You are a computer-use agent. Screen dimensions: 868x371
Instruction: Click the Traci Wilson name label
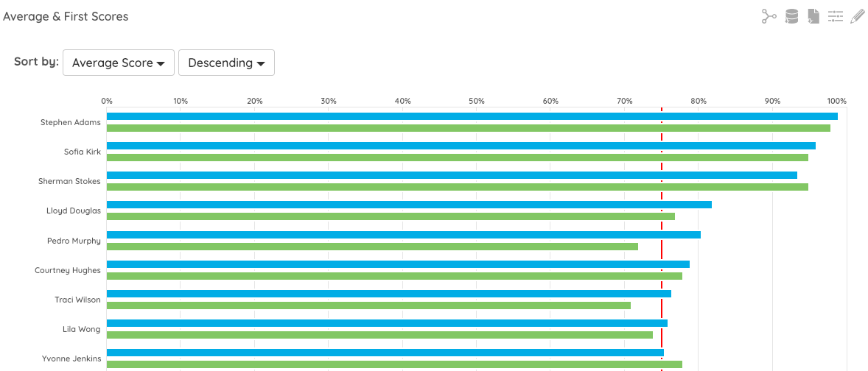pos(77,300)
